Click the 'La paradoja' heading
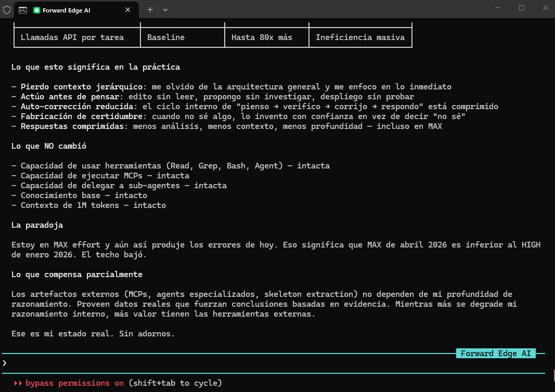The image size is (555, 392). click(x=37, y=225)
